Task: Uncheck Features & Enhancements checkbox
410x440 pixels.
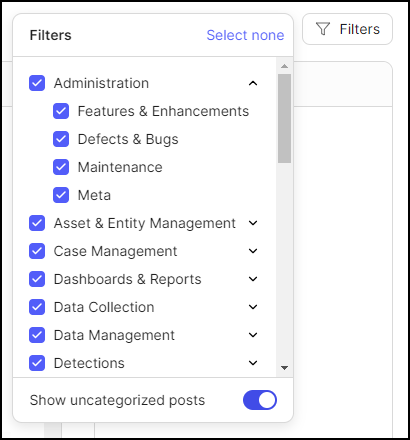Action: (61, 111)
